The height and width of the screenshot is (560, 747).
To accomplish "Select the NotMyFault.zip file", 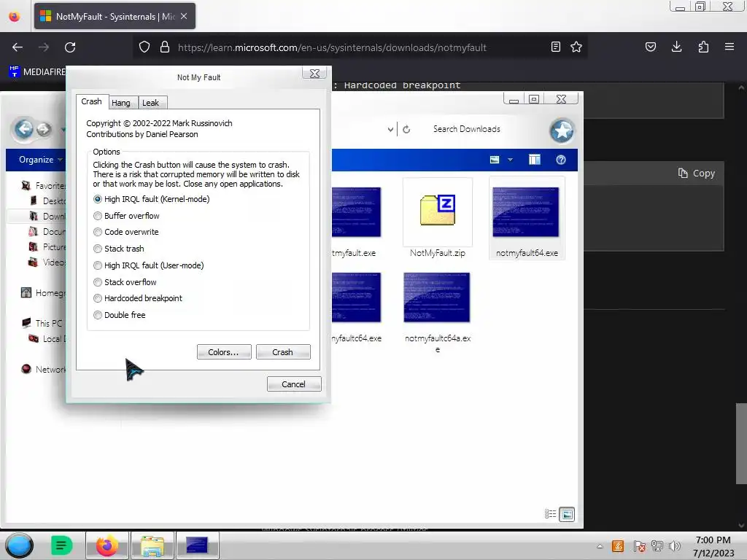I will pos(438,219).
